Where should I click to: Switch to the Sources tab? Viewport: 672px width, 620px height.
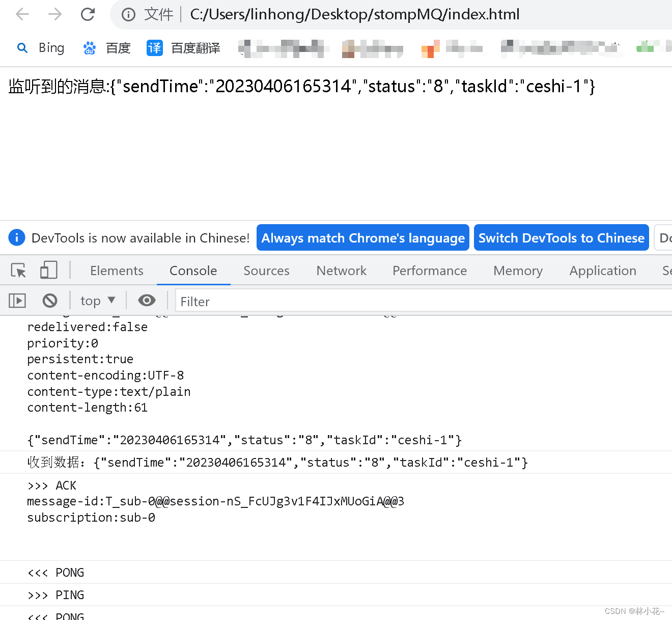click(266, 271)
